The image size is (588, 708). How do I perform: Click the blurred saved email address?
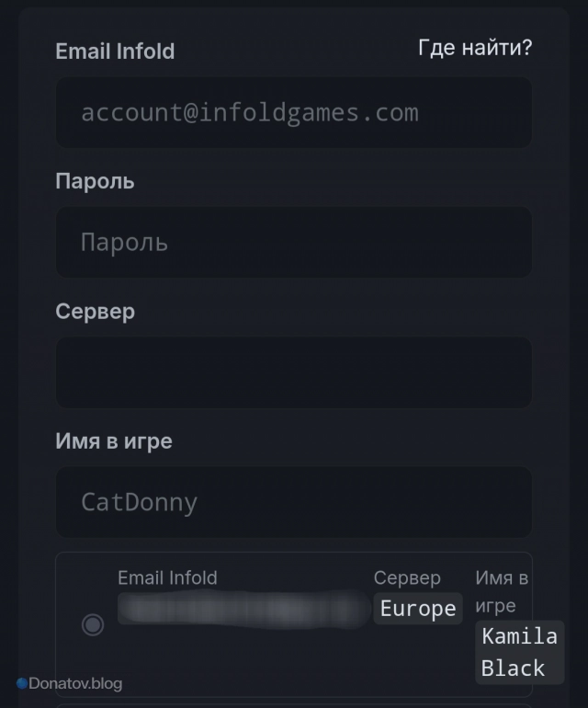click(x=243, y=609)
